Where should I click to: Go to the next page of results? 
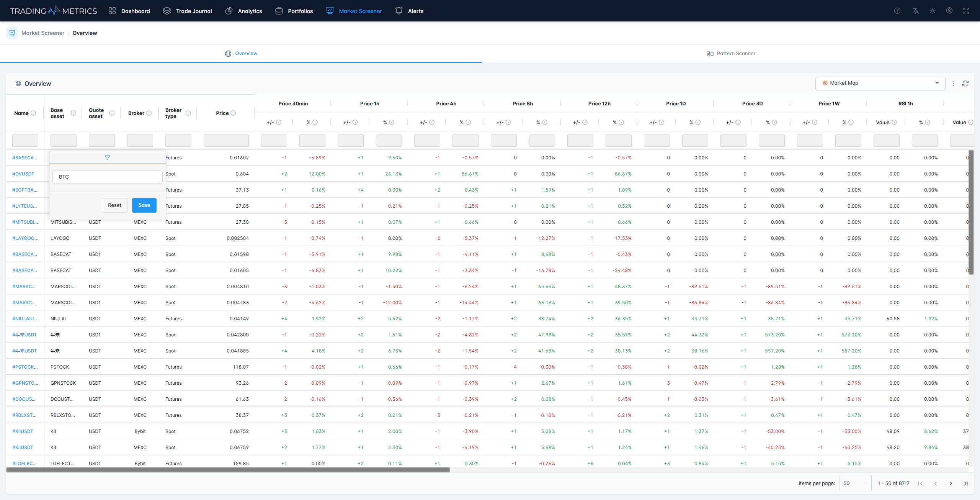point(951,484)
